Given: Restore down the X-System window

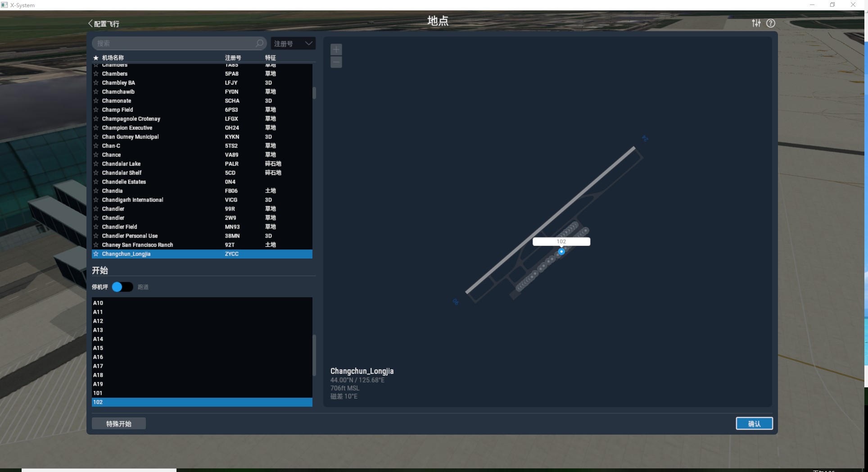Looking at the screenshot, I should [832, 5].
